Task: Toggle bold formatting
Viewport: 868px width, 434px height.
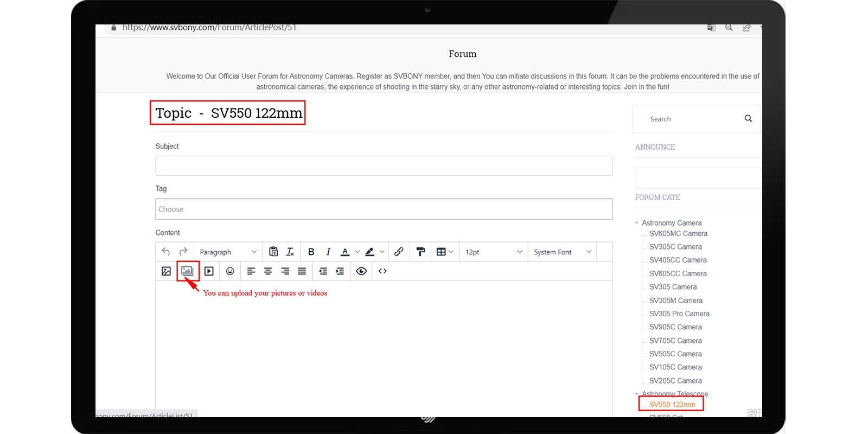Action: 311,252
